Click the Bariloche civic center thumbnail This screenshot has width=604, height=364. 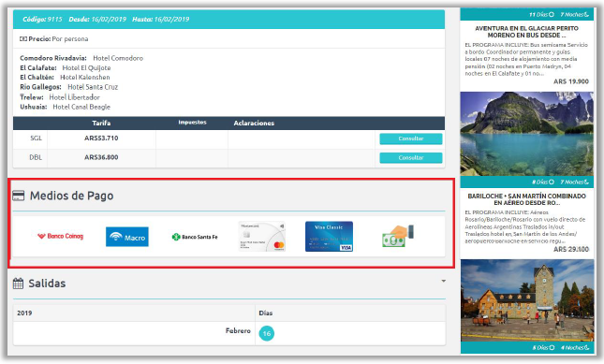tap(526, 300)
